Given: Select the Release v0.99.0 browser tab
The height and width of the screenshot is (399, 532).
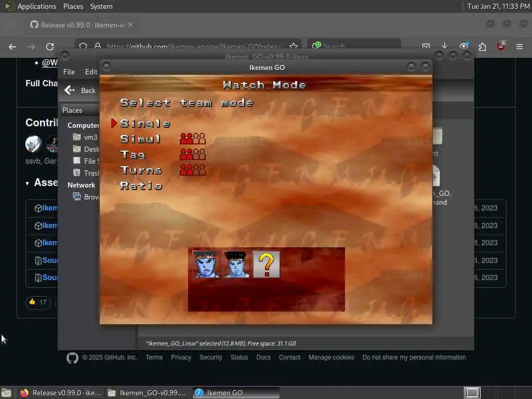Looking at the screenshot, I should [x=82, y=25].
